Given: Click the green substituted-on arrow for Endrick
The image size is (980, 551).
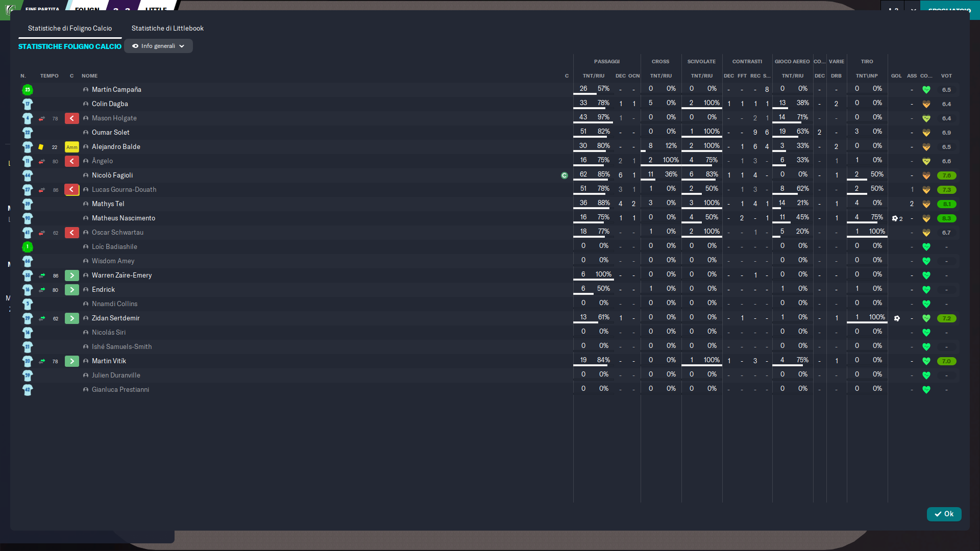Looking at the screenshot, I should (x=72, y=290).
